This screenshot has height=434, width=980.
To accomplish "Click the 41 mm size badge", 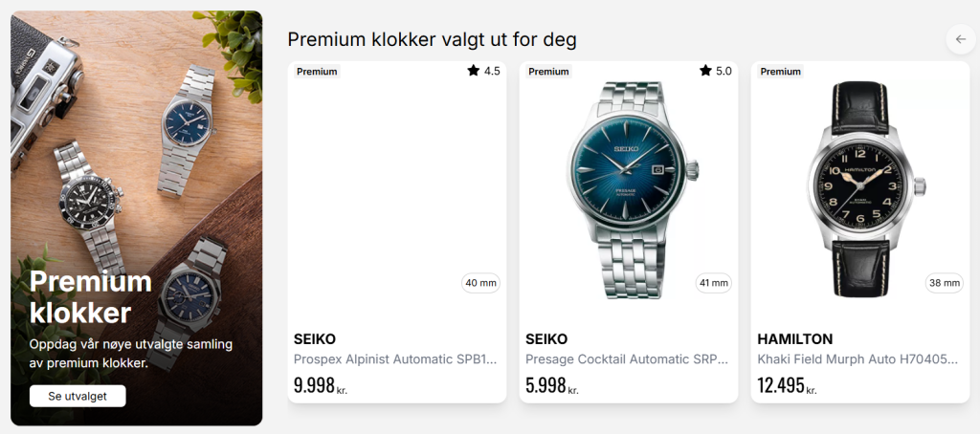I will [713, 283].
